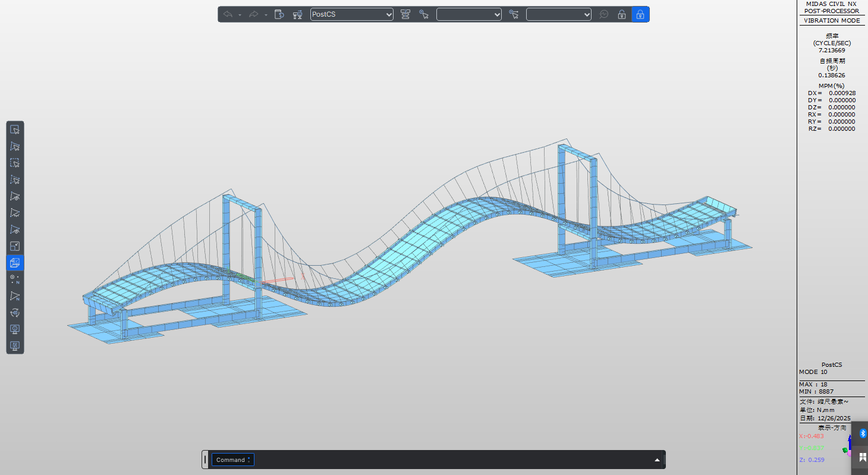The height and width of the screenshot is (475, 868).
Task: Click the I-beam section icon after PostCS
Action: pos(405,14)
